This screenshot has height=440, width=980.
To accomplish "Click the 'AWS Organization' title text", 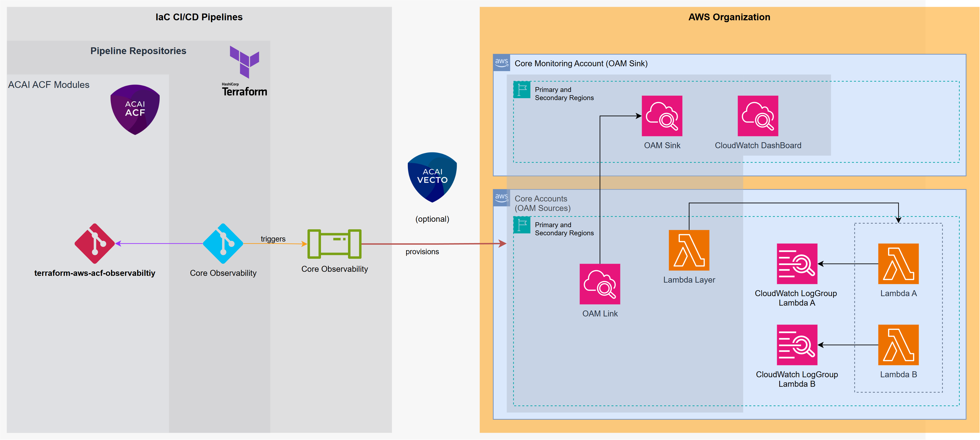I will tap(729, 17).
